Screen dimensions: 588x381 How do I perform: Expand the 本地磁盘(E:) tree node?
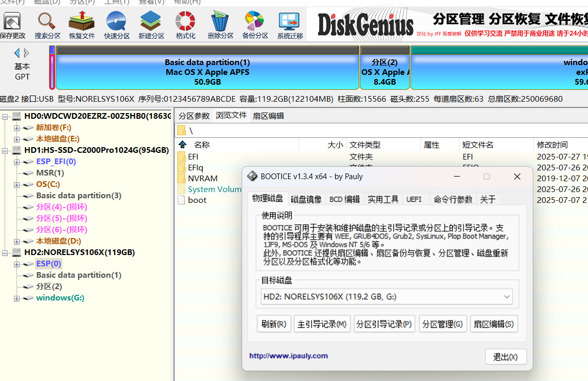pos(17,139)
